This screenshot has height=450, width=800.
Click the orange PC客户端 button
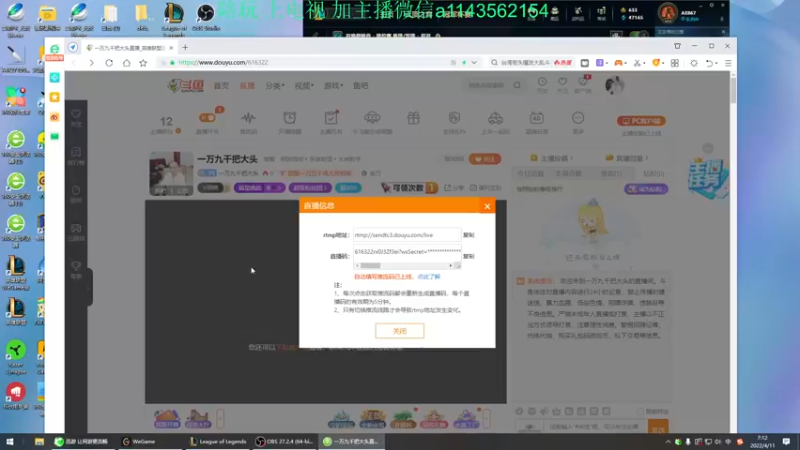pyautogui.click(x=641, y=121)
